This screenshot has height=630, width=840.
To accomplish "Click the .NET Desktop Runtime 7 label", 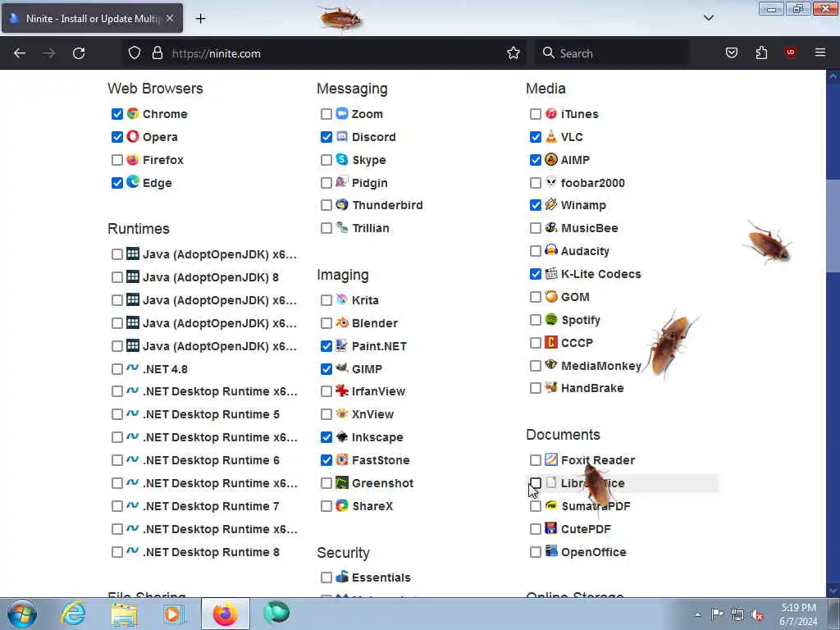I will 211,506.
